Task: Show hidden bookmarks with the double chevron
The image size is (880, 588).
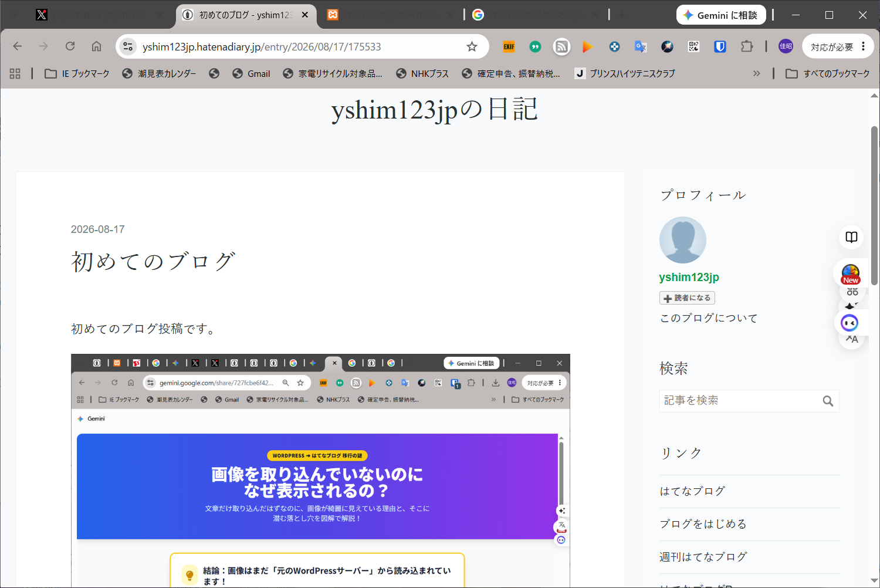Action: pos(757,73)
